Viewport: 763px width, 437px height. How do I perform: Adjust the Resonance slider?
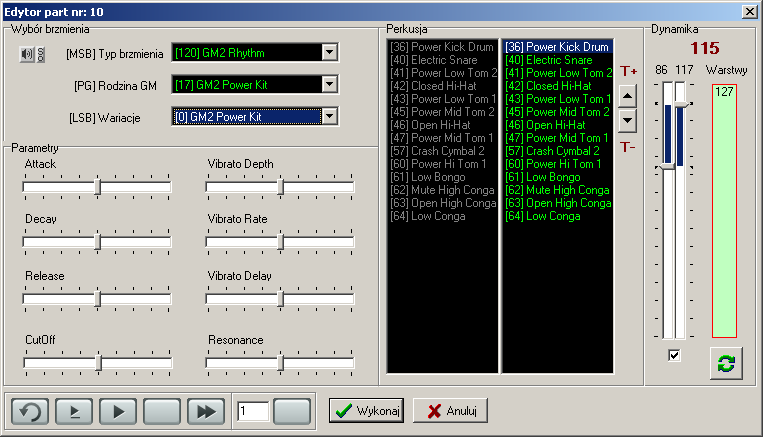click(x=280, y=363)
